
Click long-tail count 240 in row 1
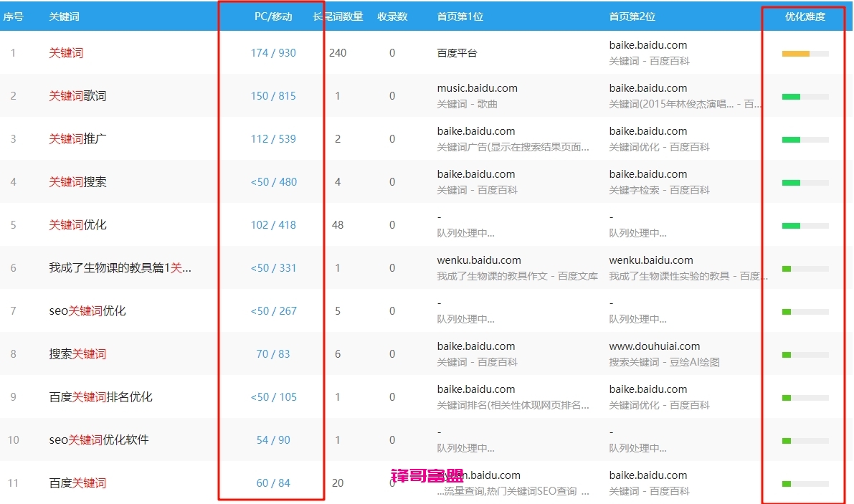tap(338, 53)
